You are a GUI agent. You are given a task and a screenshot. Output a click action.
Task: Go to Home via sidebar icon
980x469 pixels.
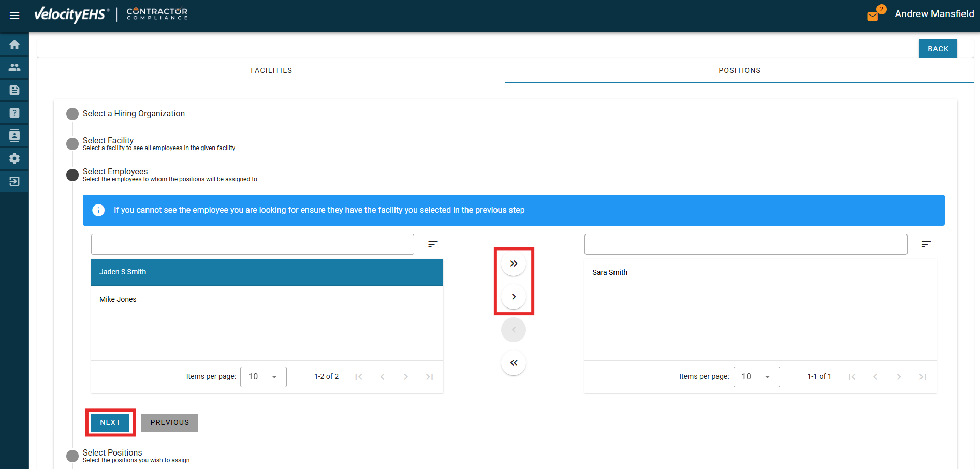pos(14,45)
